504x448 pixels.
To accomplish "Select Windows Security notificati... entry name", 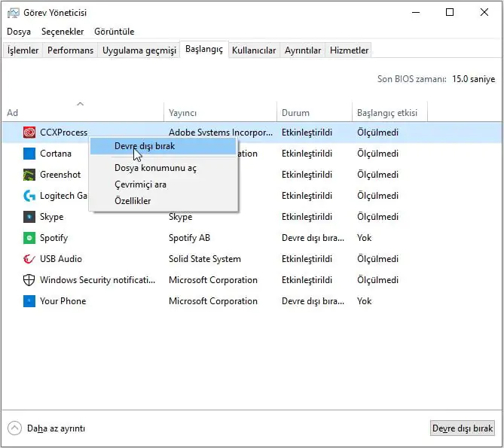I will click(x=97, y=280).
